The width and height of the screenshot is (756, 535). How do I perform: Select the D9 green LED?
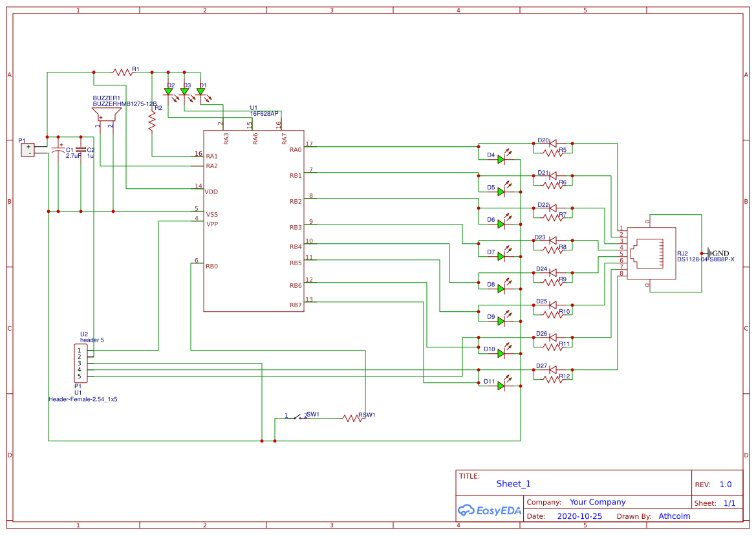tap(501, 322)
